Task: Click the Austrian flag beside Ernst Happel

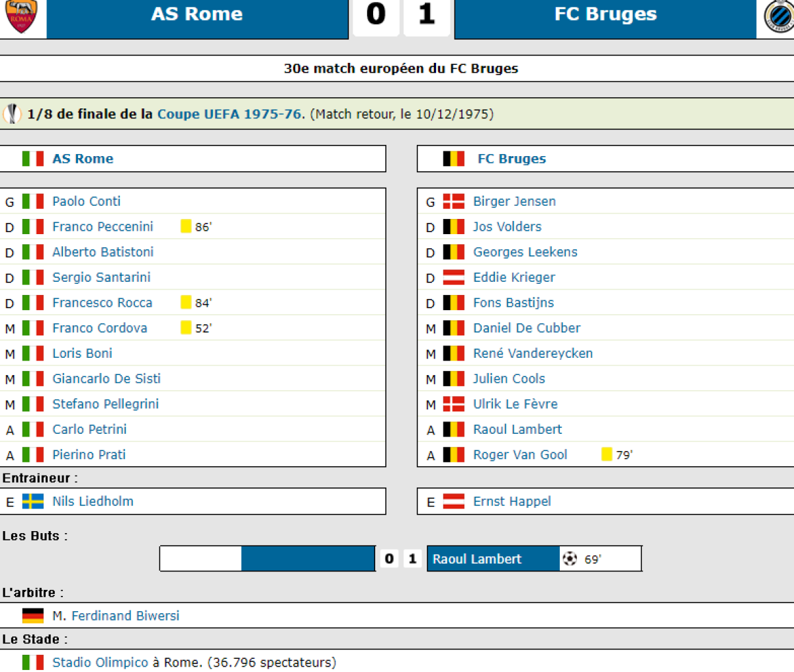Action: (x=454, y=501)
